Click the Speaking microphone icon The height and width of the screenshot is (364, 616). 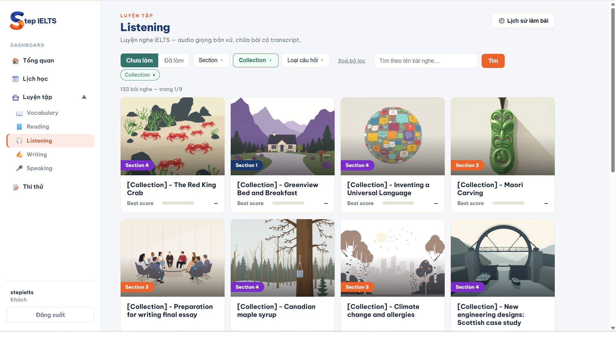click(19, 169)
